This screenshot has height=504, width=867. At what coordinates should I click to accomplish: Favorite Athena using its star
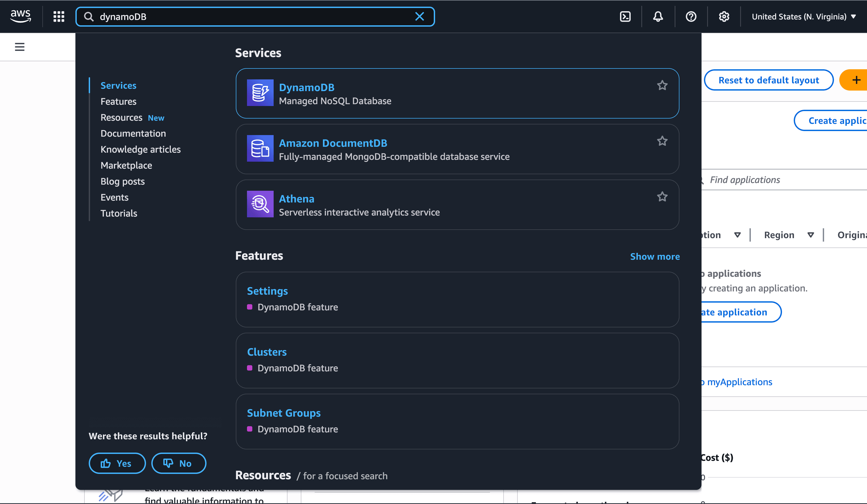coord(662,196)
